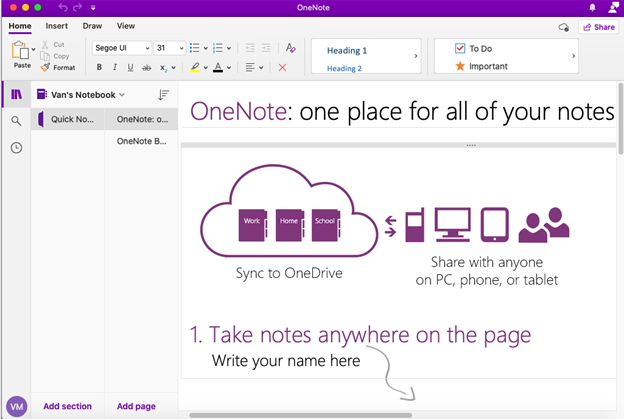Click the Copy icon
The width and height of the screenshot is (624, 419).
(x=45, y=56)
